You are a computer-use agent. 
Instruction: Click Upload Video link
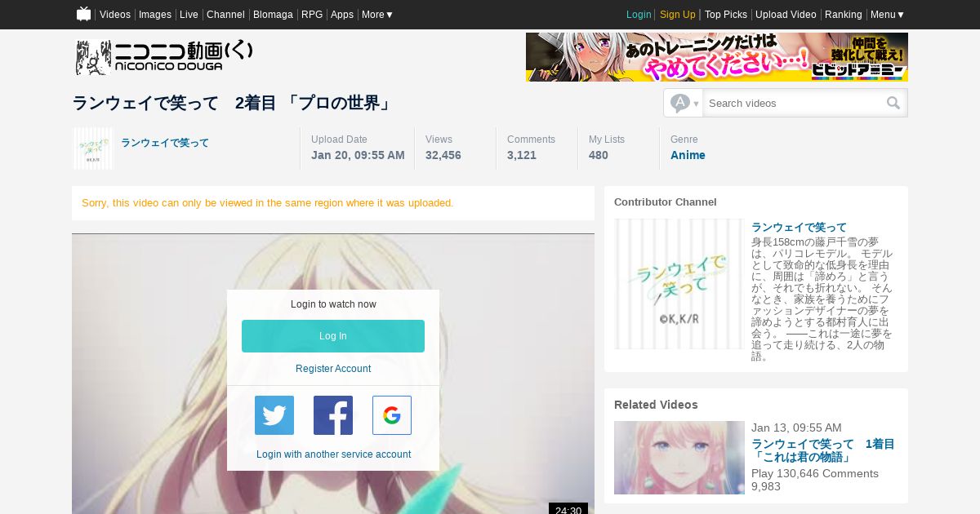click(x=786, y=15)
